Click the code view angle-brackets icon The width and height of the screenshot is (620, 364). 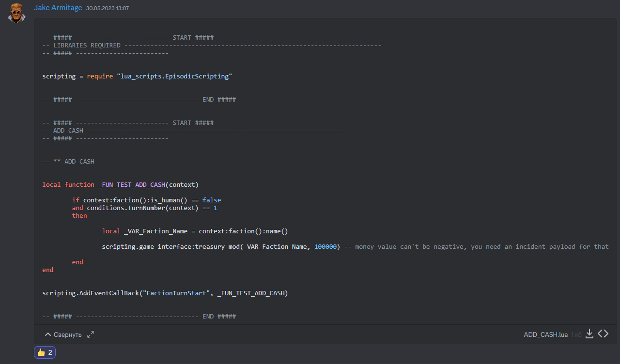[x=603, y=334]
